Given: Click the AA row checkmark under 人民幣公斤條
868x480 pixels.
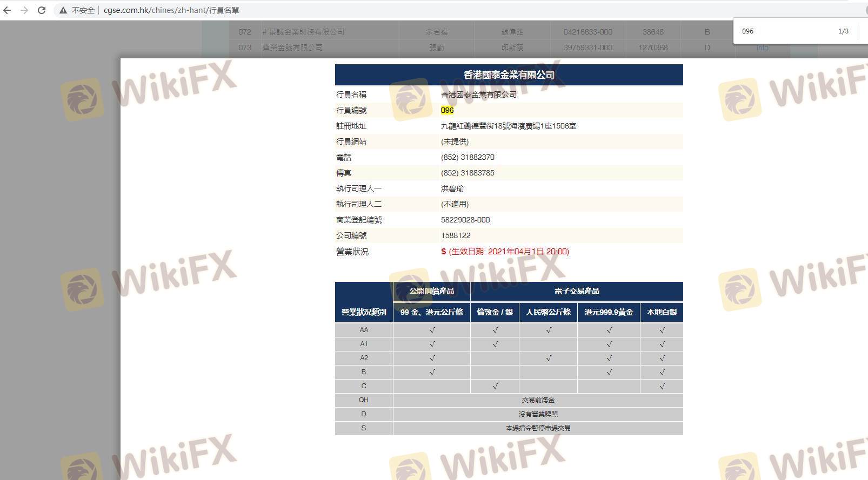Looking at the screenshot, I should point(549,330).
